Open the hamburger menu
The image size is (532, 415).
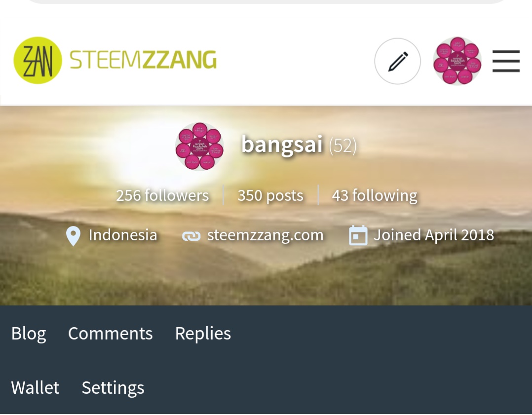click(506, 61)
